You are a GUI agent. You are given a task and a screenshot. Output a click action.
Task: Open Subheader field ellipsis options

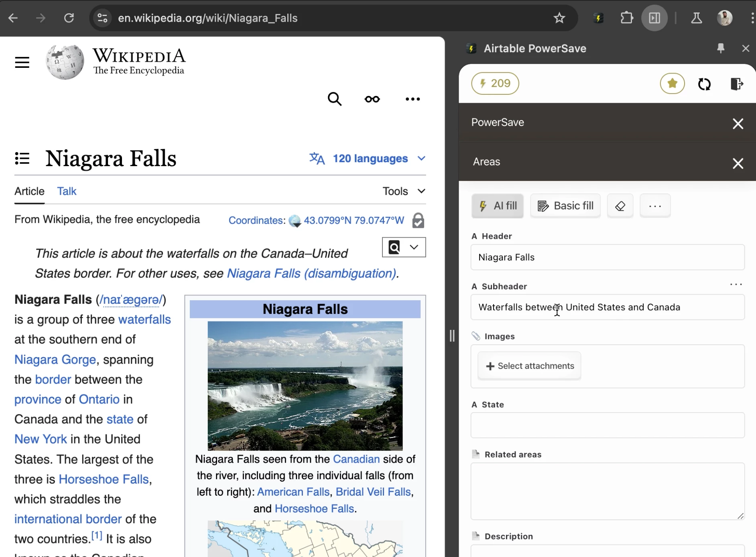736,284
